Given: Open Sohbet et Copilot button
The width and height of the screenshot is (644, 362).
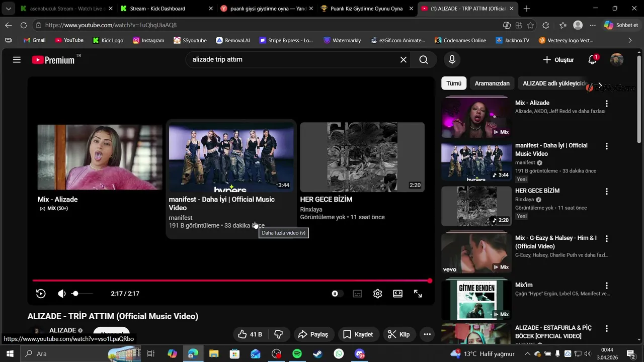Looking at the screenshot, I should point(621,25).
